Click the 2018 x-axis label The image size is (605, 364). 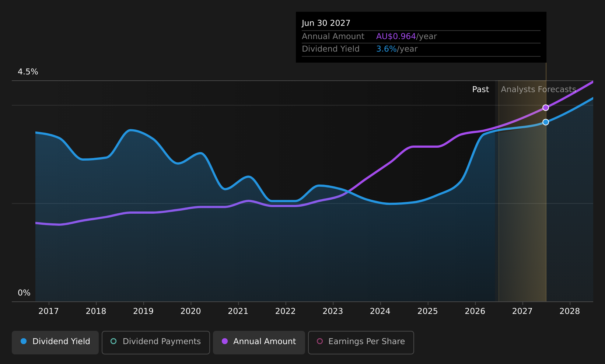coord(96,311)
